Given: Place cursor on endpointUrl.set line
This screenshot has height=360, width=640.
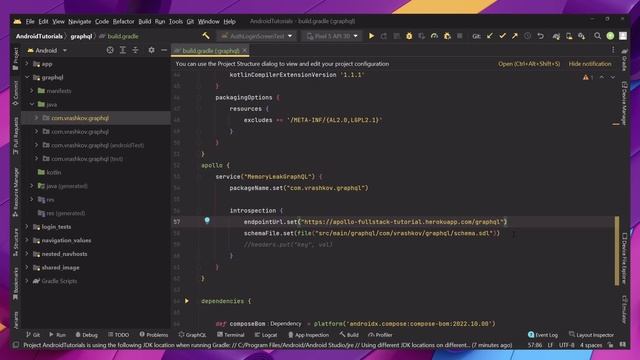Looking at the screenshot, I should coord(375,222).
